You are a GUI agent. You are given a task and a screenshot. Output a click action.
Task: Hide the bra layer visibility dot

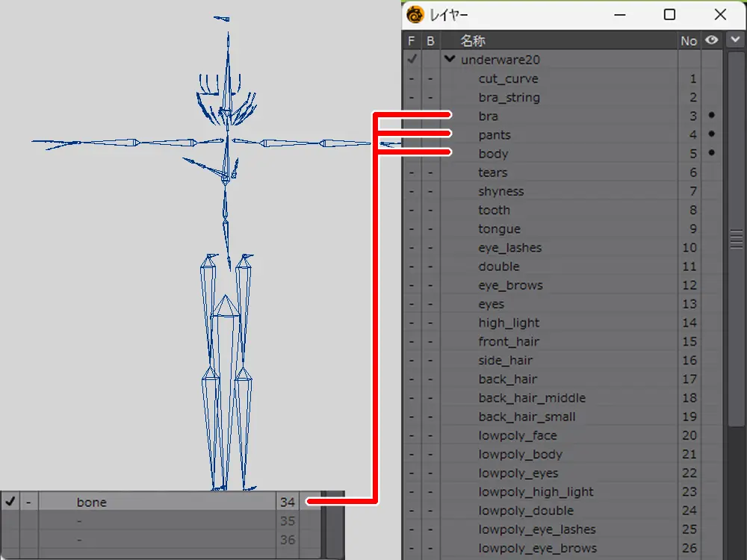coord(712,116)
